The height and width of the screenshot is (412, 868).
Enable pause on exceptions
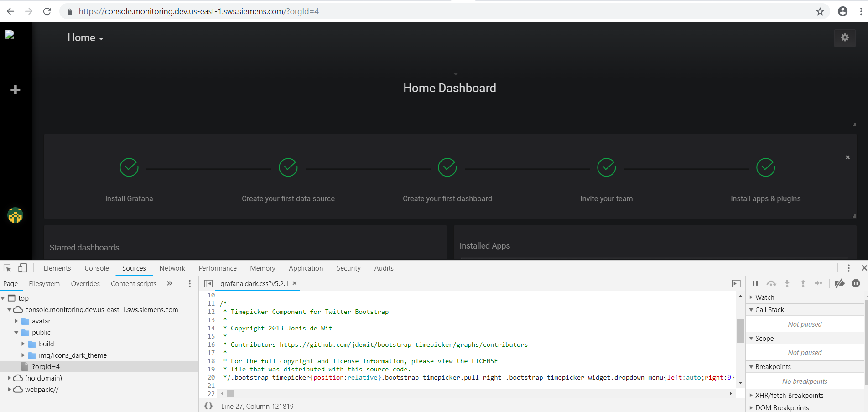856,283
